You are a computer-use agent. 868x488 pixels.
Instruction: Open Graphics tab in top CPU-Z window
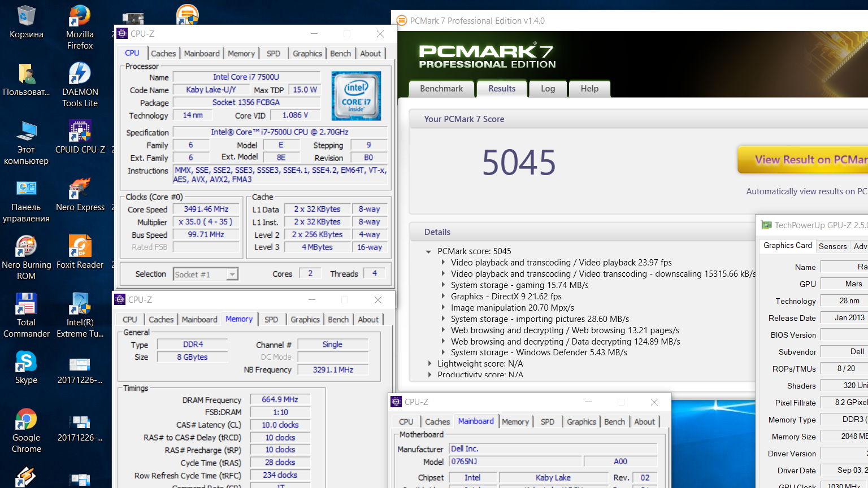tap(307, 54)
